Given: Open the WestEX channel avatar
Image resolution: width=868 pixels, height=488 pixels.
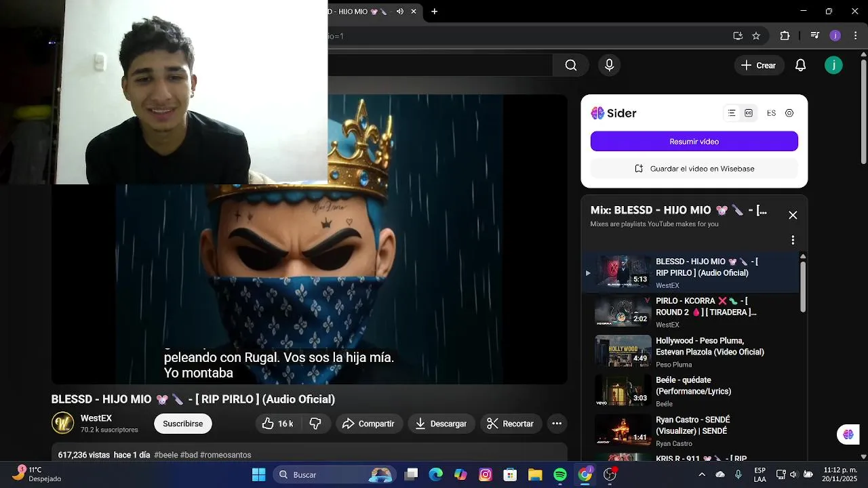Looking at the screenshot, I should coord(63,423).
